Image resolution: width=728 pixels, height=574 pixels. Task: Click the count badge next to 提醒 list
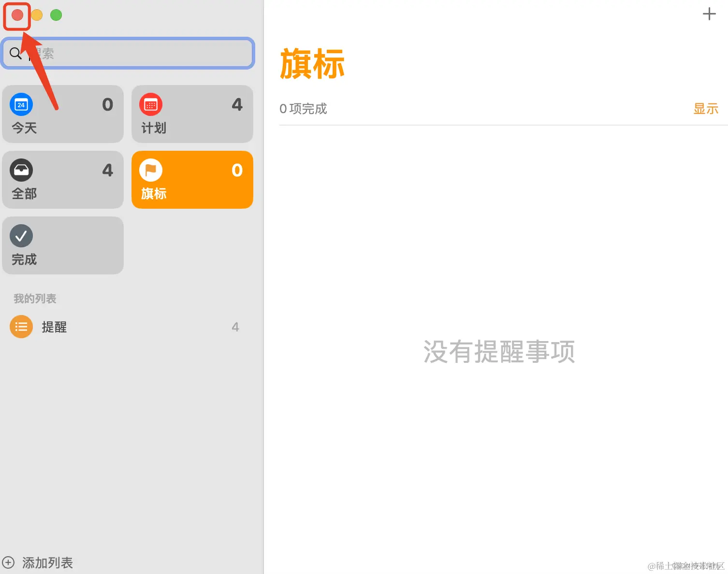235,327
